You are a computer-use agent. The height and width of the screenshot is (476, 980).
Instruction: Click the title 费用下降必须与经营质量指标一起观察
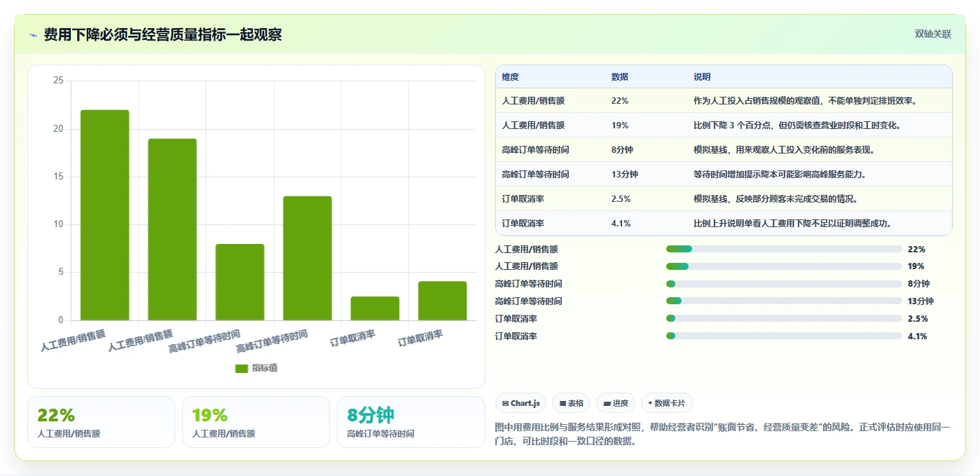tap(163, 34)
